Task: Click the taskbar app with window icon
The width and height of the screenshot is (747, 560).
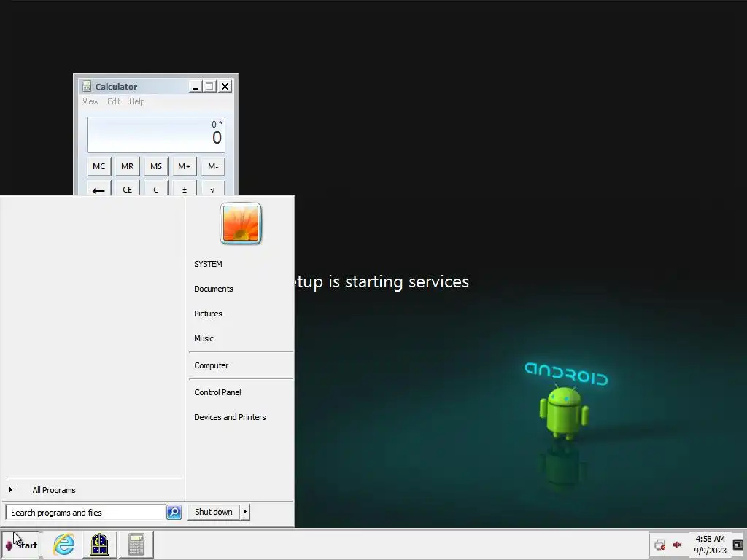Action: tap(99, 544)
